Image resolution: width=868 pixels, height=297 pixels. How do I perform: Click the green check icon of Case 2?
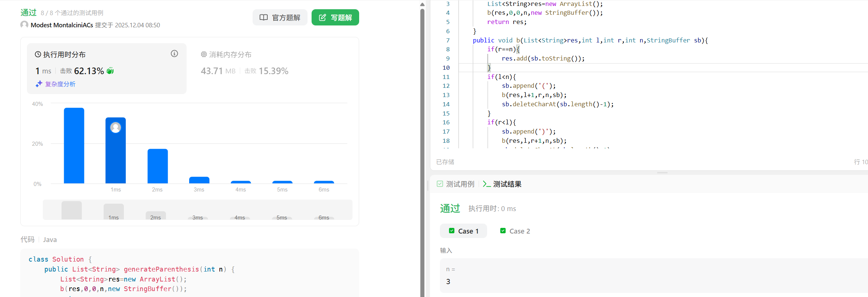pos(503,231)
